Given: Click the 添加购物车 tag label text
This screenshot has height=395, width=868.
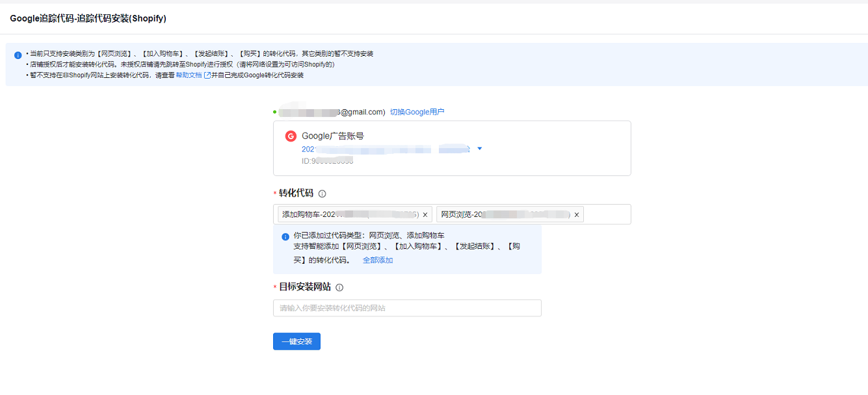Looking at the screenshot, I should click(350, 214).
